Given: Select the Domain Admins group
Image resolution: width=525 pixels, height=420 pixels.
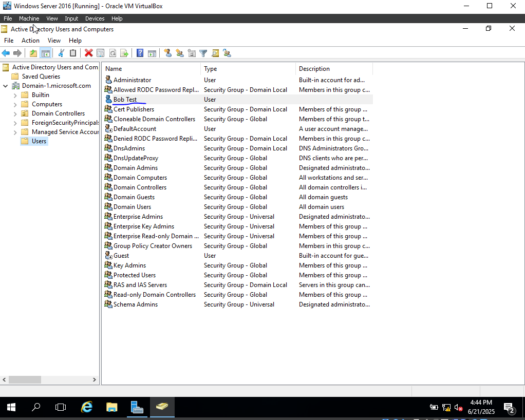Looking at the screenshot, I should (x=135, y=168).
